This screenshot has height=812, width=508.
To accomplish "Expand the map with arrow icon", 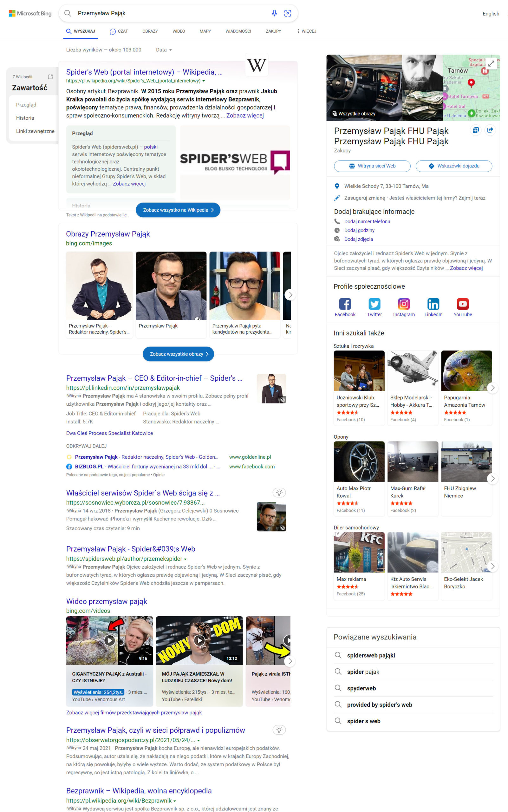I will click(491, 63).
